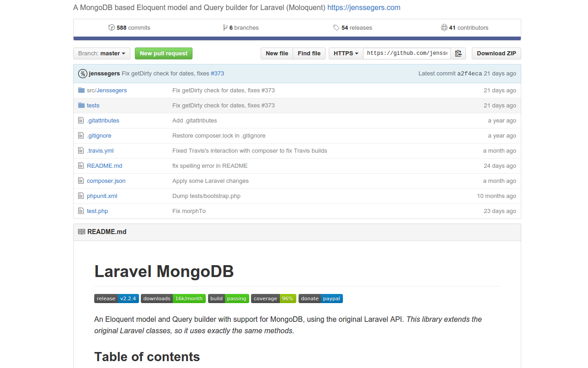
Task: Click 'Apply some Laravel changes' commit message
Action: 210,181
